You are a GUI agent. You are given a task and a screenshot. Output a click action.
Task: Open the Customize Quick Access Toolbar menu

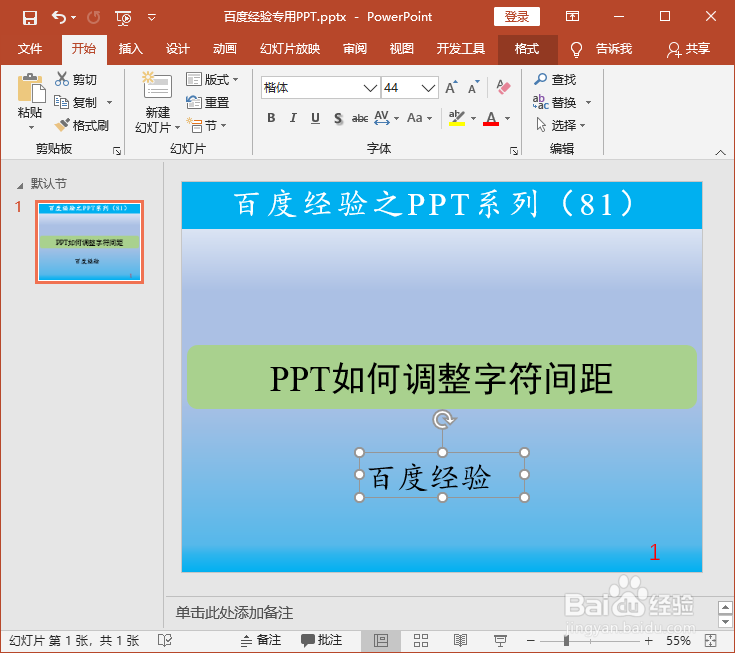point(151,18)
